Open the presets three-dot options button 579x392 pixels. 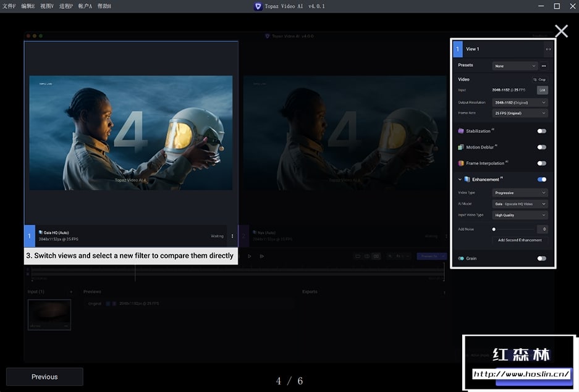tap(544, 66)
